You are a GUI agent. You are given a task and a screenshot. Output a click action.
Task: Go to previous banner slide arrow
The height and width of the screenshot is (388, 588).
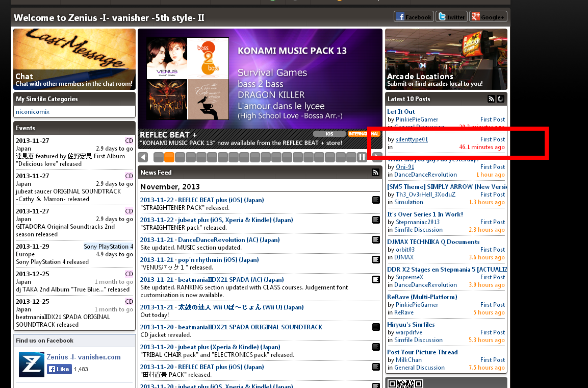pyautogui.click(x=143, y=157)
